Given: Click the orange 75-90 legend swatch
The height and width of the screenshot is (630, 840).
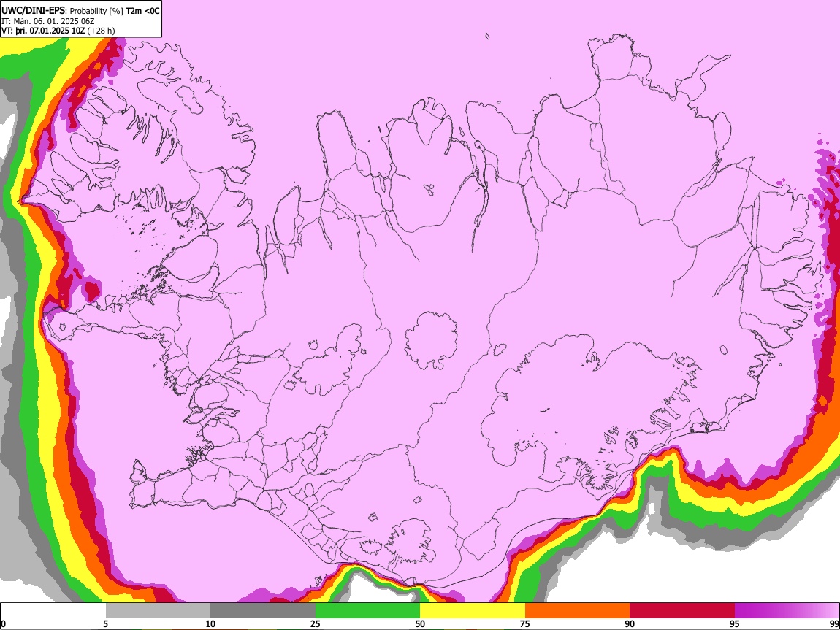Looking at the screenshot, I should click(x=577, y=610).
